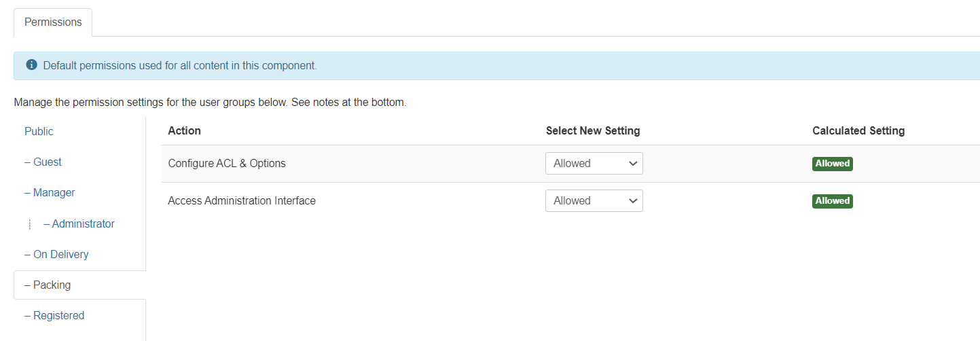
Task: Click the Select New Setting column header
Action: click(592, 130)
